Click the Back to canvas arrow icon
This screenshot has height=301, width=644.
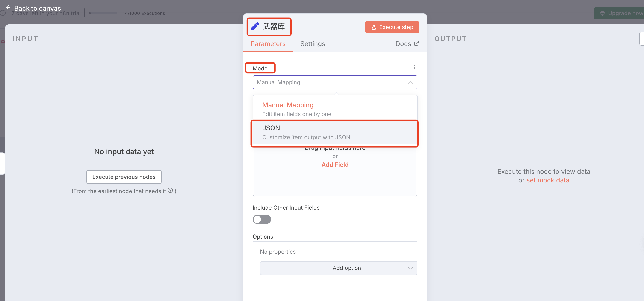pos(8,8)
